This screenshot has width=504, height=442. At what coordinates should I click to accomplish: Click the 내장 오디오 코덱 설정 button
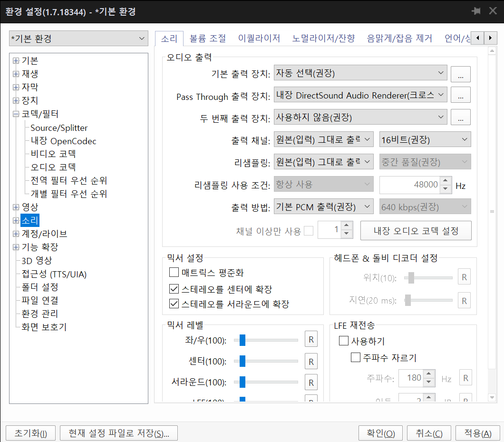[416, 231]
